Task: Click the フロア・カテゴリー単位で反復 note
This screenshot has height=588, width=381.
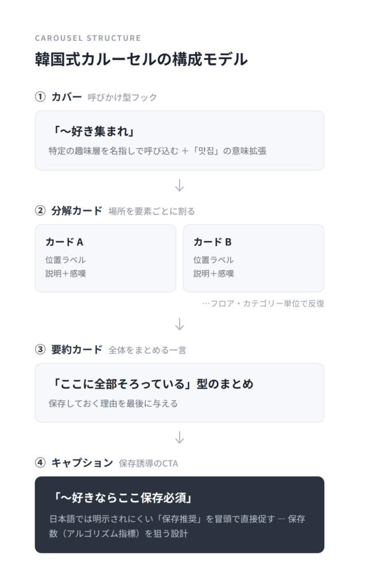Action: click(263, 303)
